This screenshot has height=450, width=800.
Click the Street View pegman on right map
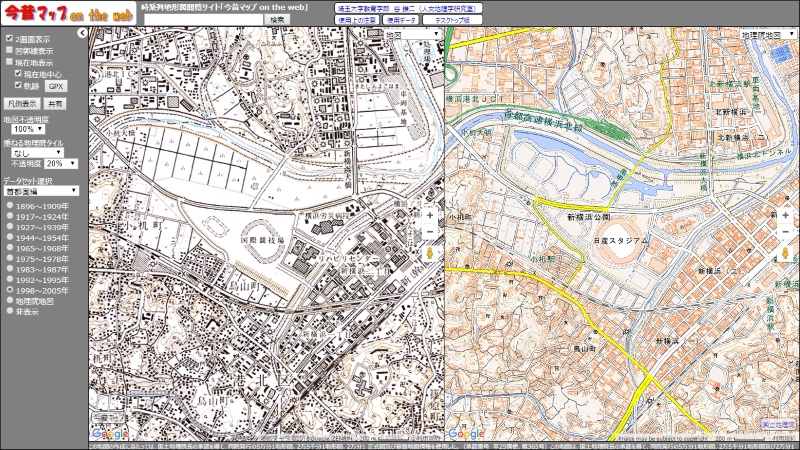click(x=786, y=253)
